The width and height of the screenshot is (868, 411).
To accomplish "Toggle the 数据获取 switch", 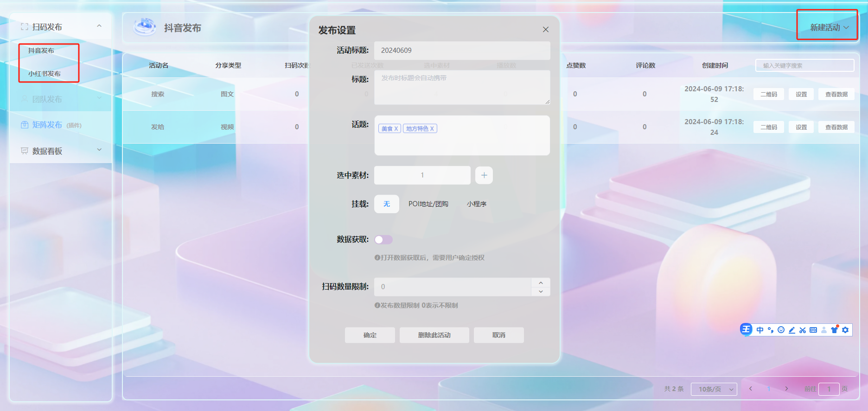I will [x=383, y=240].
